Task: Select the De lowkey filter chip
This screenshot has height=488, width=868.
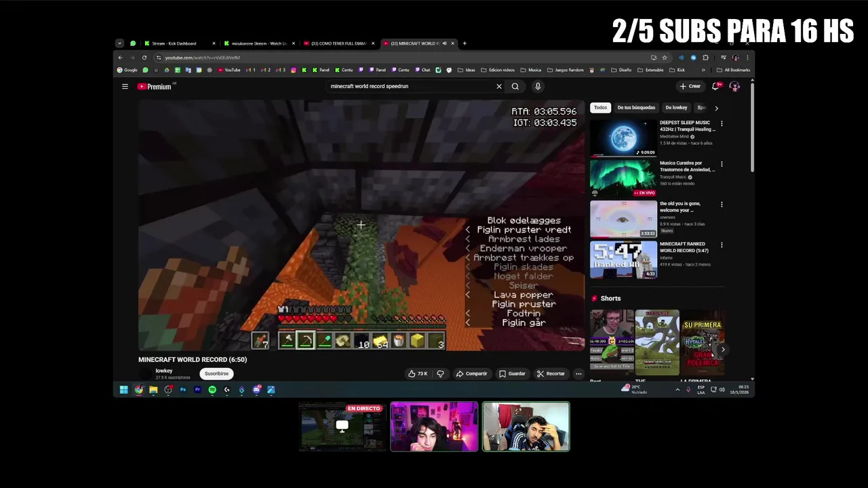Action: click(676, 108)
